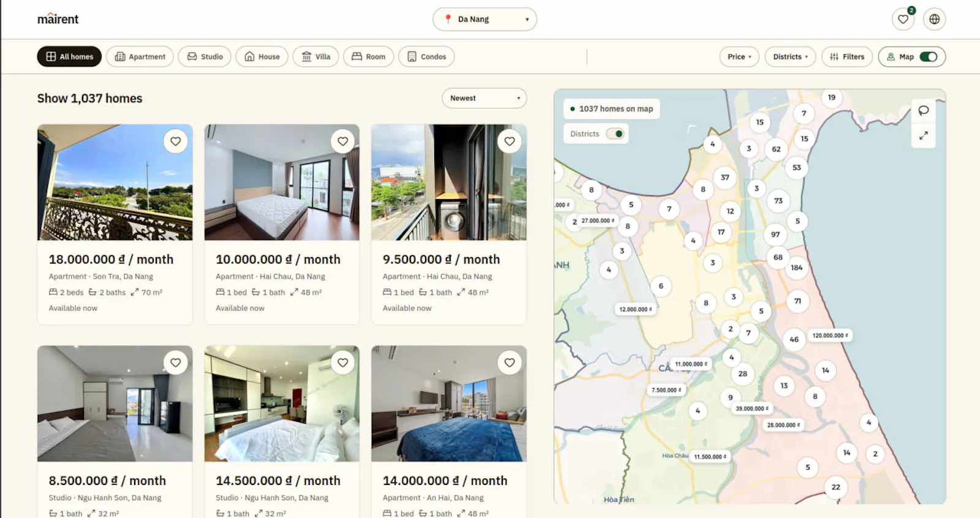Open the favorites heart icon in the header
The image size is (980, 518).
click(903, 19)
